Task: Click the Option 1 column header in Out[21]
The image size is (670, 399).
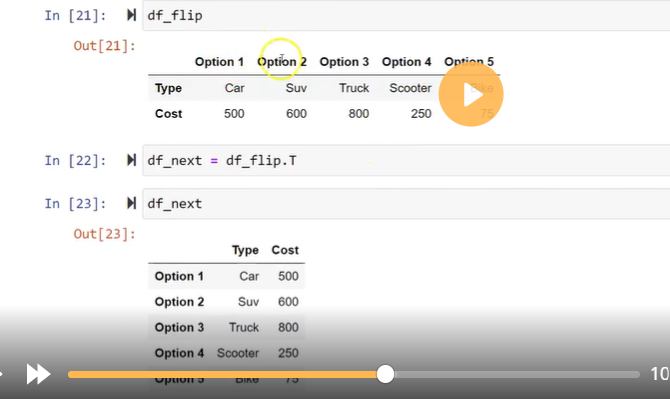Action: pyautogui.click(x=219, y=62)
